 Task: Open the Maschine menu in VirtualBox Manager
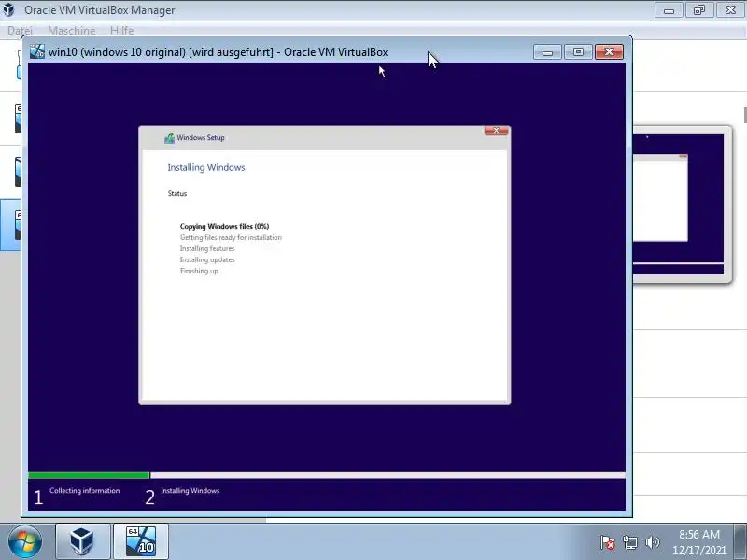(x=72, y=31)
